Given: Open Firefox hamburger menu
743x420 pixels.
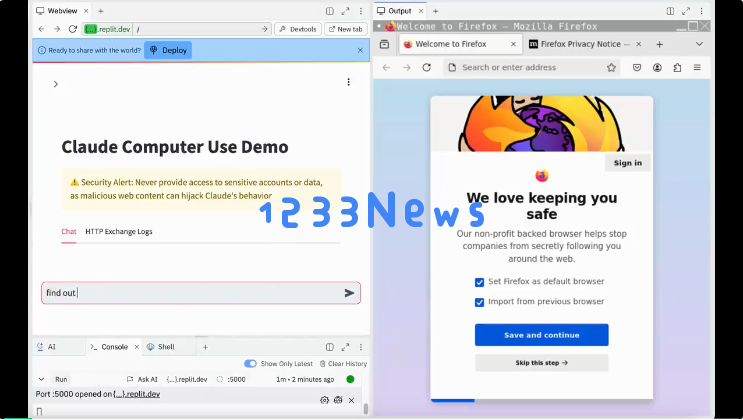Looking at the screenshot, I should [697, 67].
